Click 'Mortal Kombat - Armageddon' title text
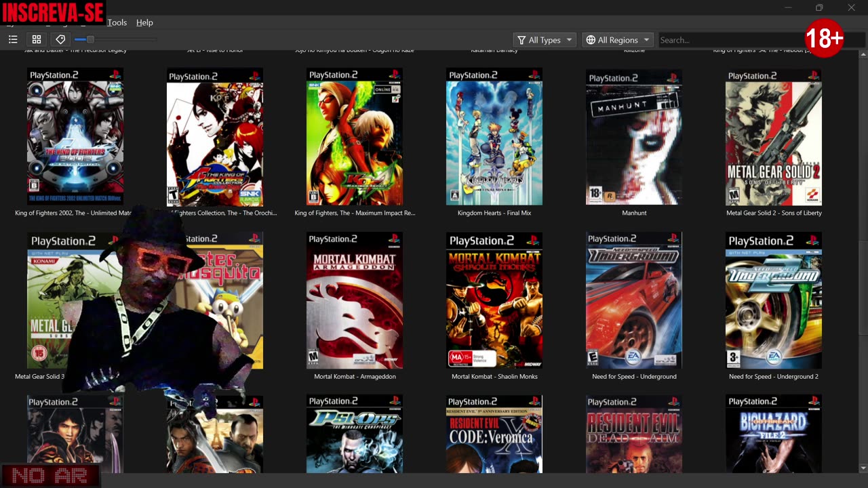Image resolution: width=868 pixels, height=488 pixels. tap(355, 376)
